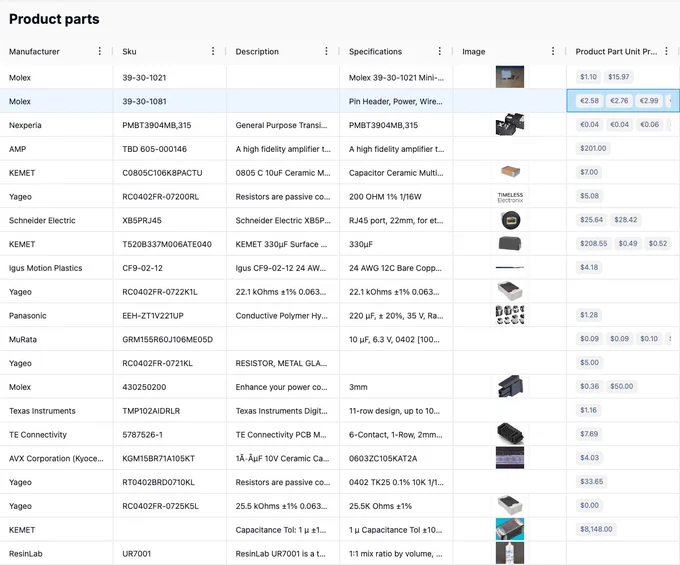Screen dimensions: 680x565
Task: Open the Igus CF9-02-12 cable thumbnail
Action: click(510, 268)
